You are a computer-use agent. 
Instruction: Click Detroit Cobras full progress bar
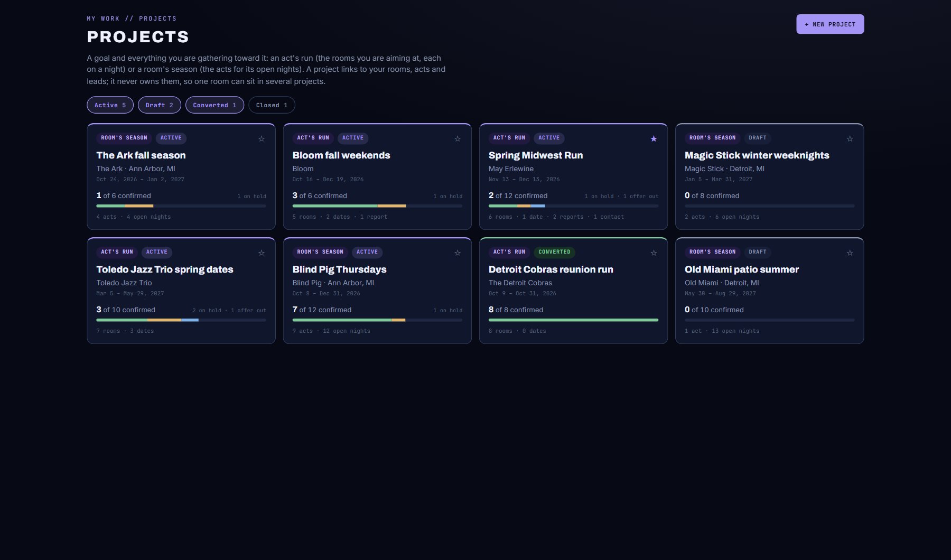(x=573, y=320)
